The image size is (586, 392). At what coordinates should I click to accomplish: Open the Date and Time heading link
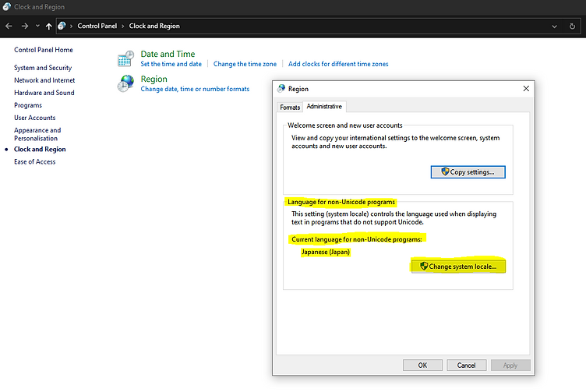pos(168,54)
